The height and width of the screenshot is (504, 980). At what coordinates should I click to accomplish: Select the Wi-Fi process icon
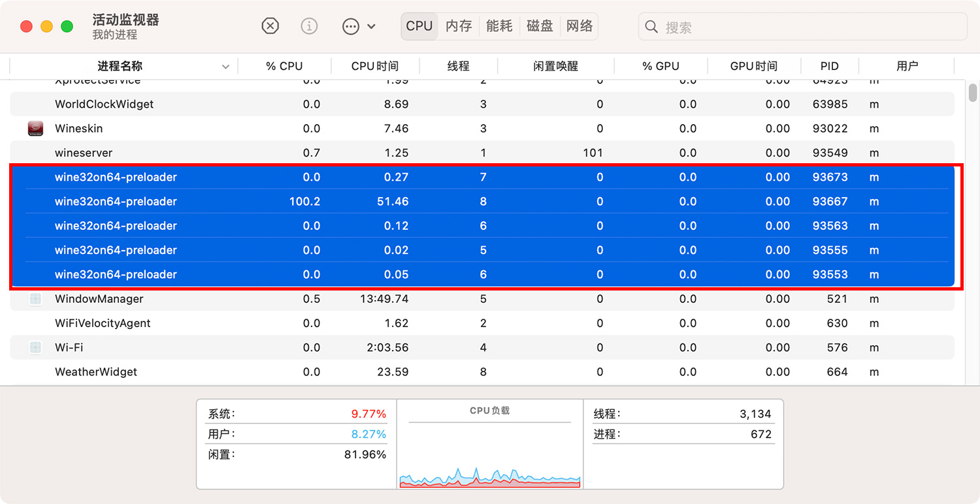[36, 347]
